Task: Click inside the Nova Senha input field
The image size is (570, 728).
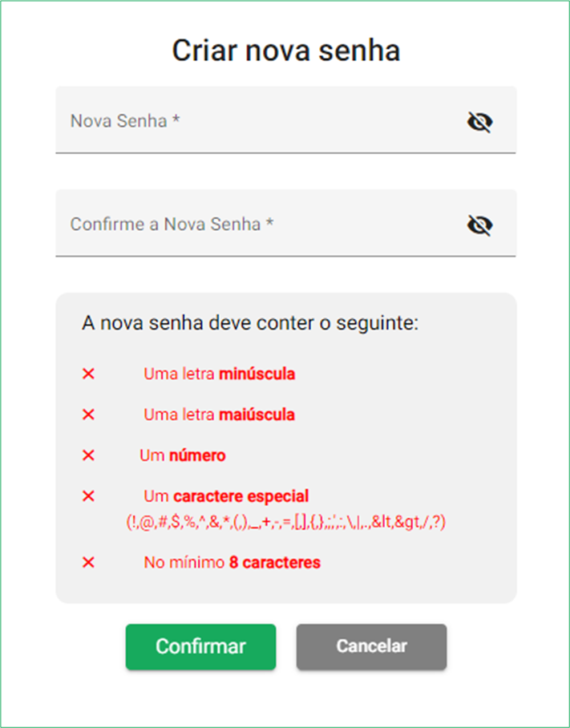Action: coord(241,121)
